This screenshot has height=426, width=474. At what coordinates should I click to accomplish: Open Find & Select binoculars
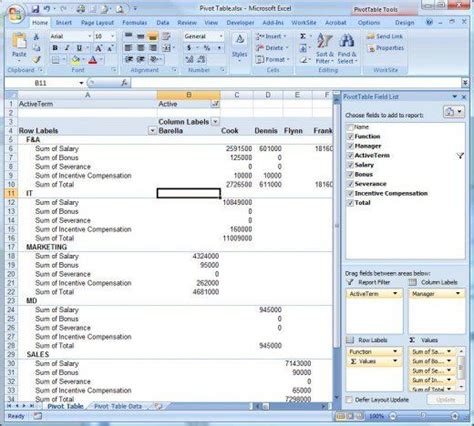(x=347, y=49)
